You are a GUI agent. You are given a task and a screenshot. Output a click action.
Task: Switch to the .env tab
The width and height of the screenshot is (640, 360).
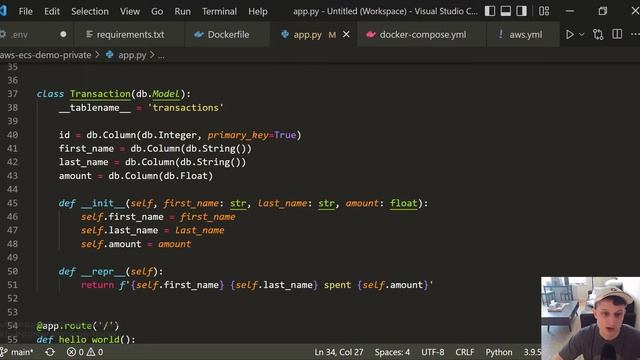tap(35, 35)
